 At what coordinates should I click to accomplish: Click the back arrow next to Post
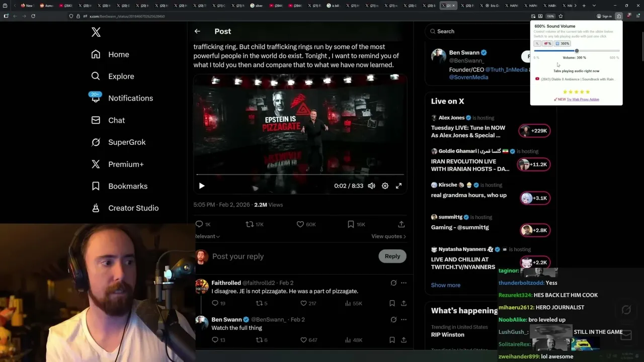(x=197, y=31)
